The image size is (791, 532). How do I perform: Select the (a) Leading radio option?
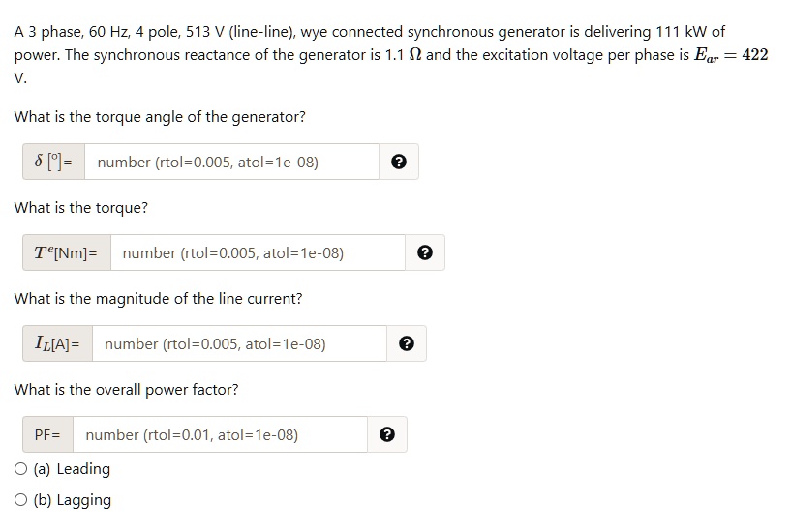click(21, 469)
